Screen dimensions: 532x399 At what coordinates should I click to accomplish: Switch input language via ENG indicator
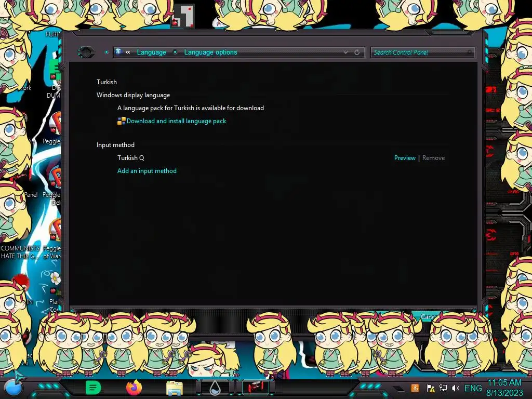click(x=473, y=388)
